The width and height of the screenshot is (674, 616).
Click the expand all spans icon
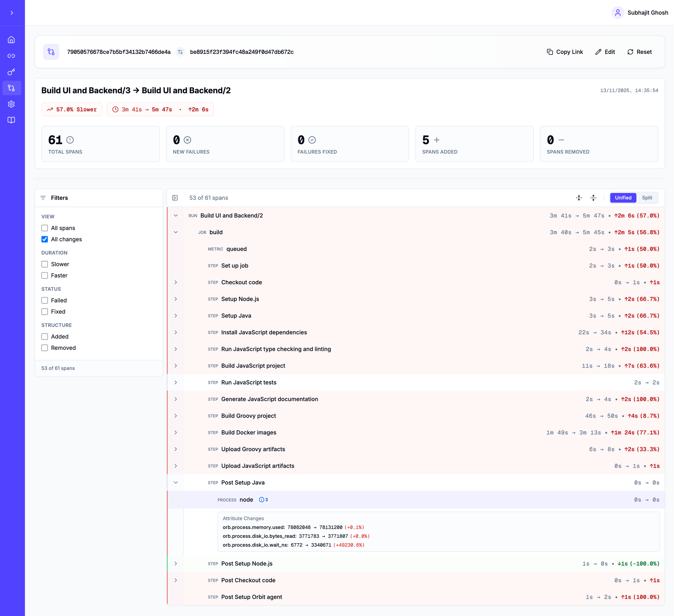[593, 198]
